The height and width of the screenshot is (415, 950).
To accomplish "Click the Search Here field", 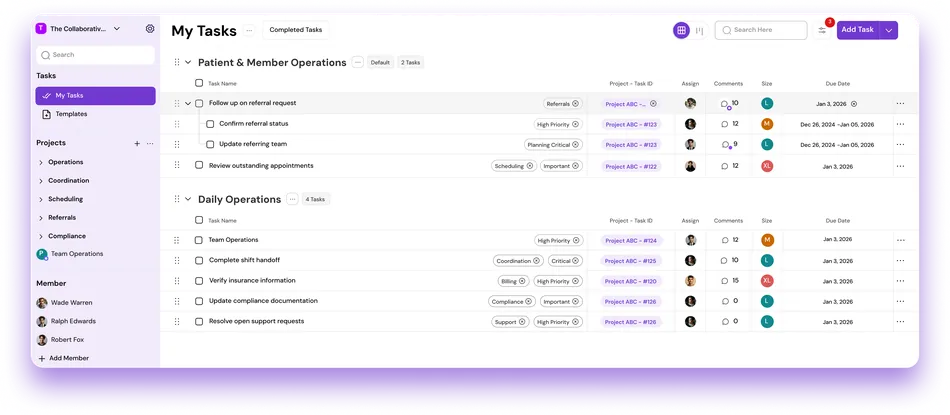I will 761,30.
